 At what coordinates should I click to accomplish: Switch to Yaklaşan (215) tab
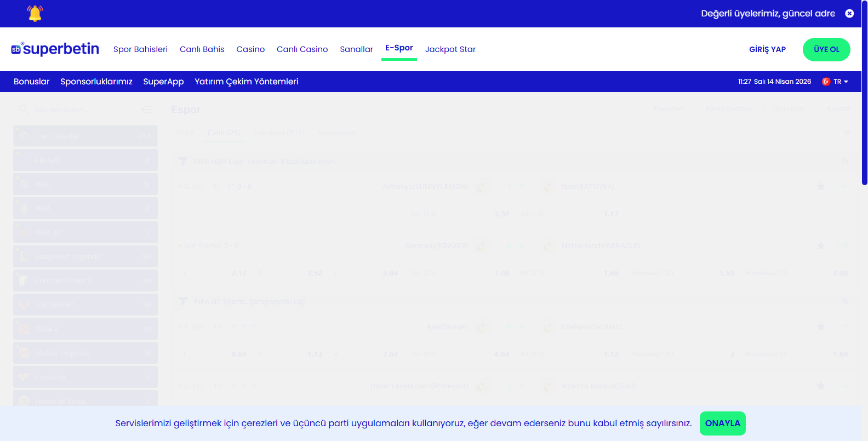(x=279, y=133)
